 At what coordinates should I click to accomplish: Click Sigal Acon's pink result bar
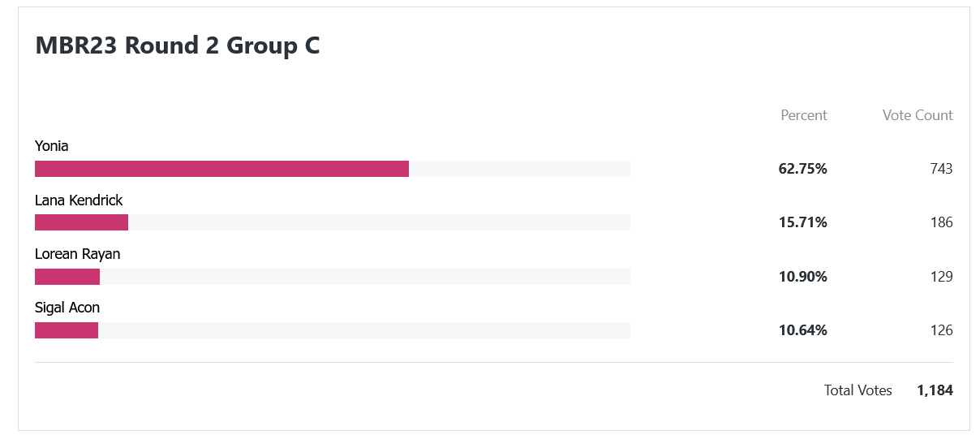67,330
